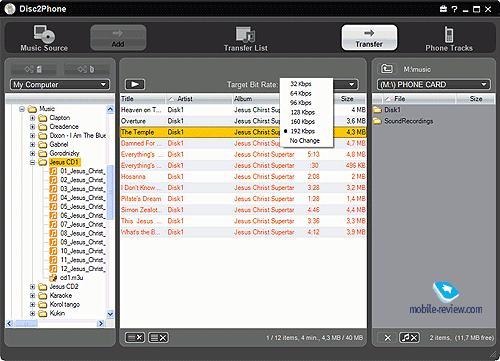Expand the Gabriel folder
The image size is (500, 361).
32,144
